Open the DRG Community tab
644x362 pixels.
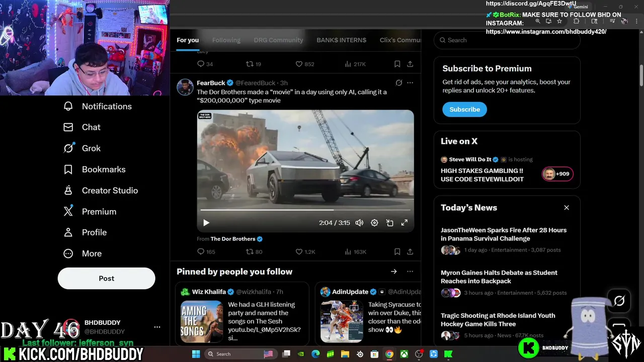(x=278, y=40)
